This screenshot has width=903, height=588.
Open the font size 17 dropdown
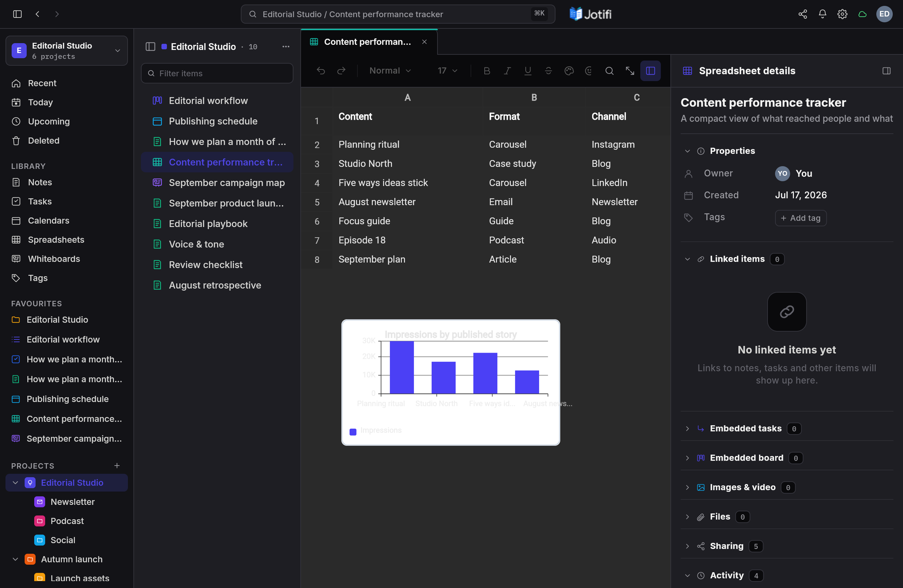[x=447, y=71]
